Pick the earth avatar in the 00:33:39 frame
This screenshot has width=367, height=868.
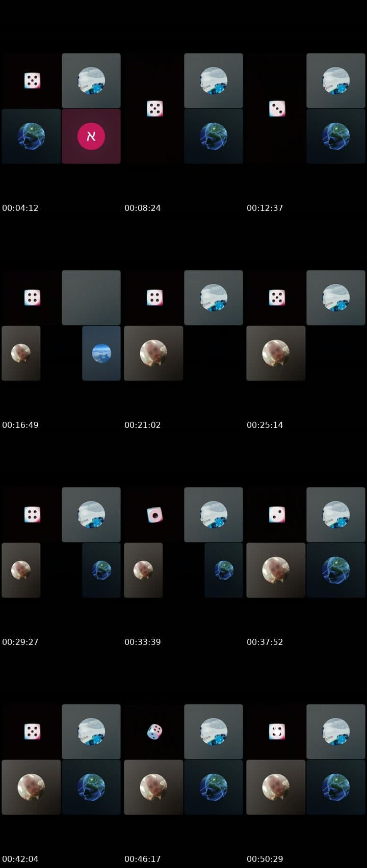(224, 570)
